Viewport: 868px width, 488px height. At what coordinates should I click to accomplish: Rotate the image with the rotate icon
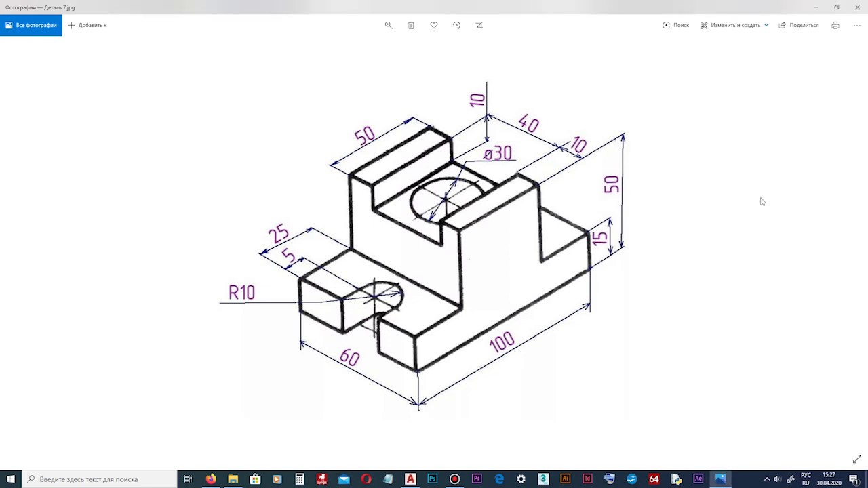click(x=456, y=25)
